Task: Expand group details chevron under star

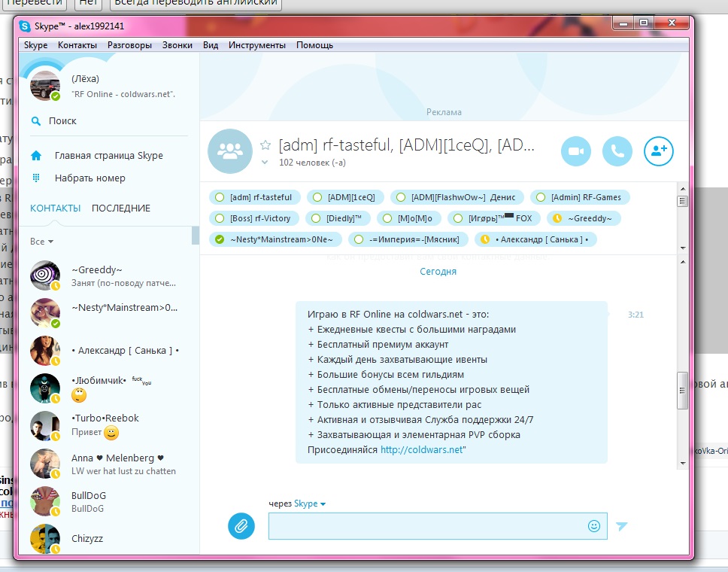Action: [x=265, y=162]
